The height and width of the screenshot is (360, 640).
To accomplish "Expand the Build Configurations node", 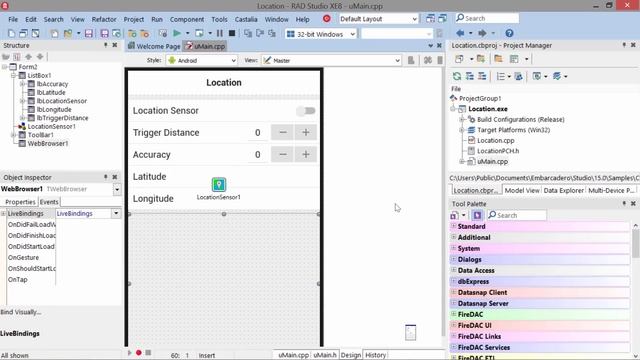I will [x=462, y=119].
